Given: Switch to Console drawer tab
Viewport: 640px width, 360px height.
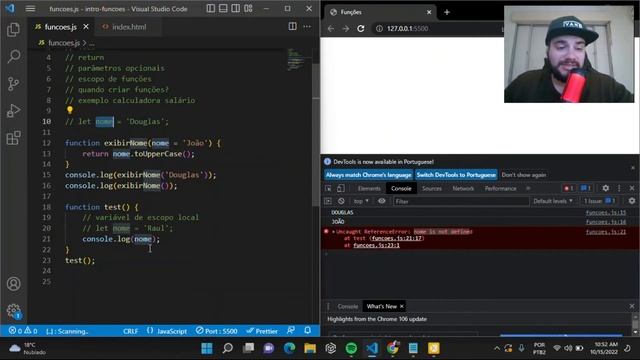Looking at the screenshot, I should 347,306.
